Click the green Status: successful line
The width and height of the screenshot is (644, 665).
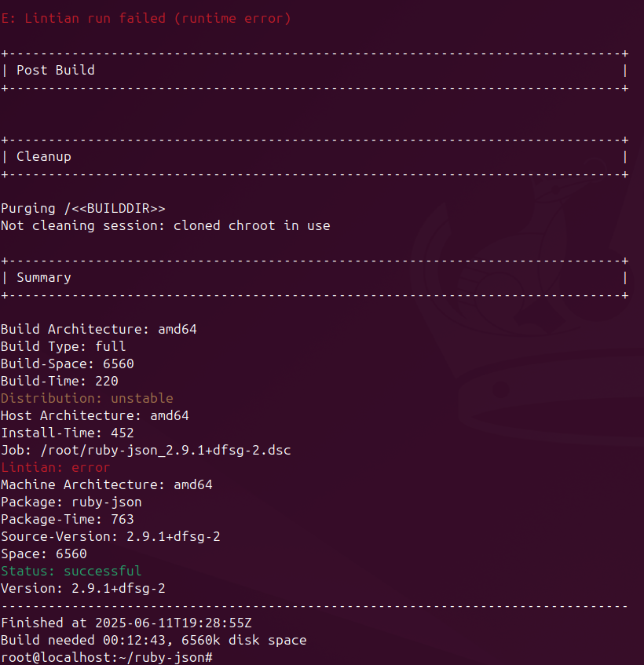coord(71,571)
